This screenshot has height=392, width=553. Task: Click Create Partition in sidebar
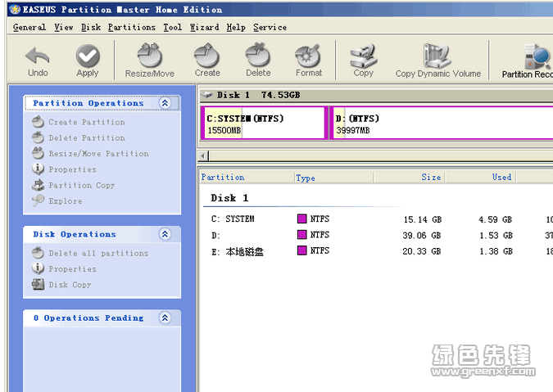click(87, 122)
